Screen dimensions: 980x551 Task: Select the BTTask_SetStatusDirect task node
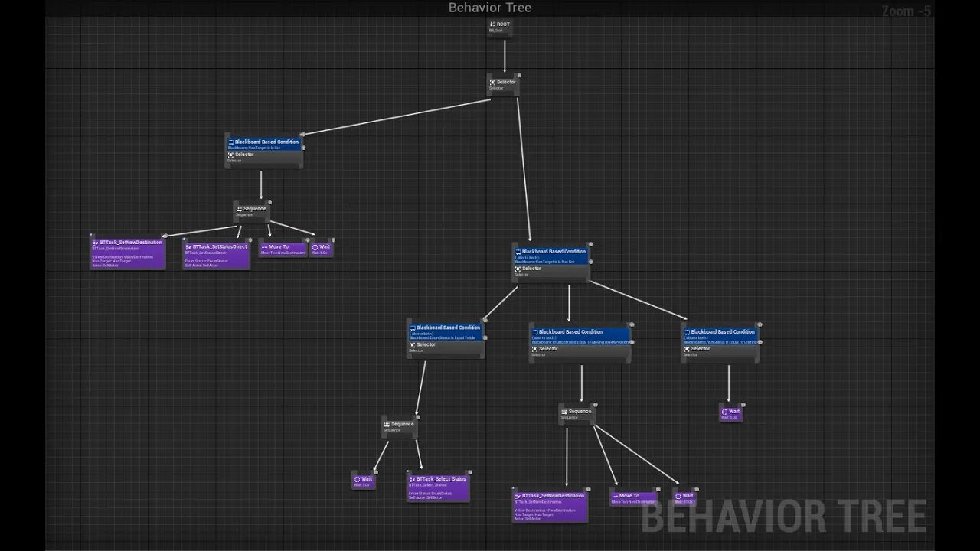[217, 256]
